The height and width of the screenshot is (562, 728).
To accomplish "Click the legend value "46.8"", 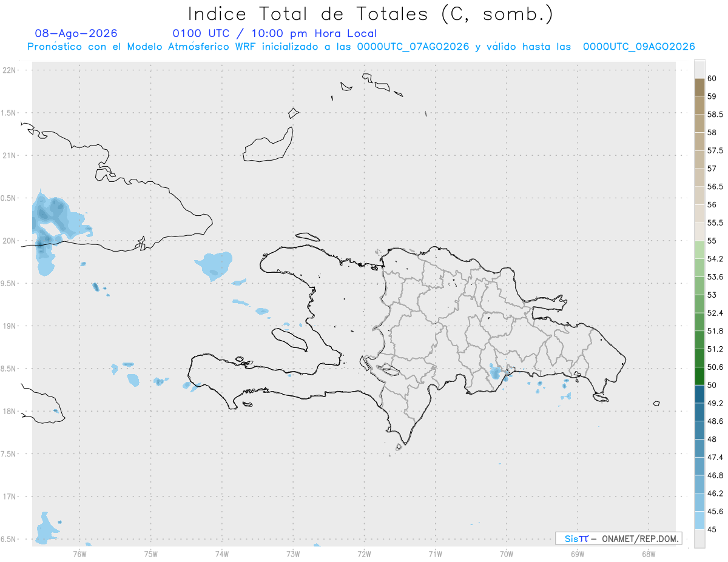I will [715, 475].
